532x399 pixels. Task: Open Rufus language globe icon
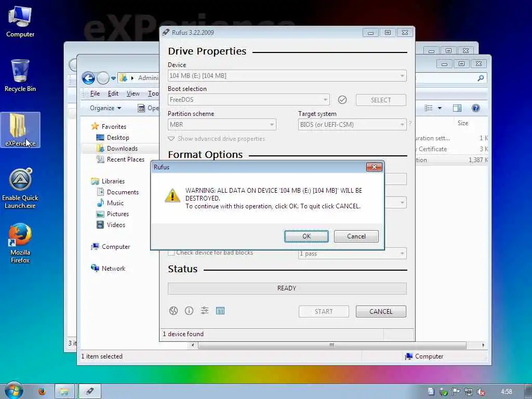click(x=174, y=311)
